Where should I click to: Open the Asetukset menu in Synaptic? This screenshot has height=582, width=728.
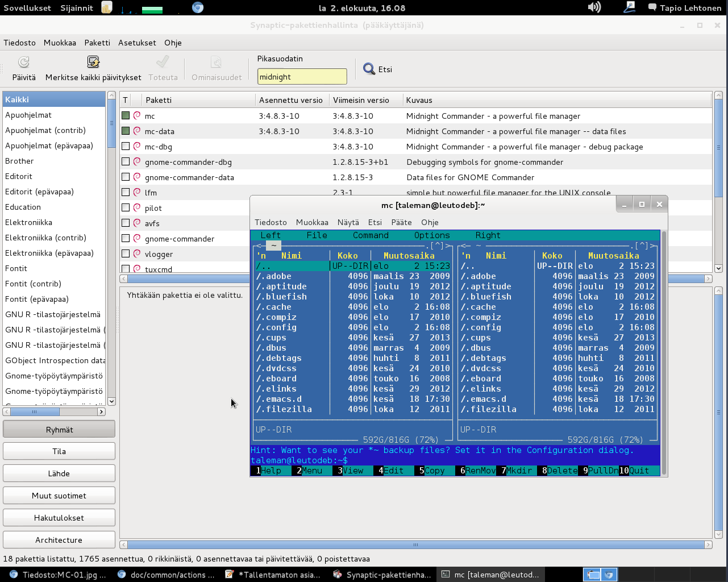137,43
